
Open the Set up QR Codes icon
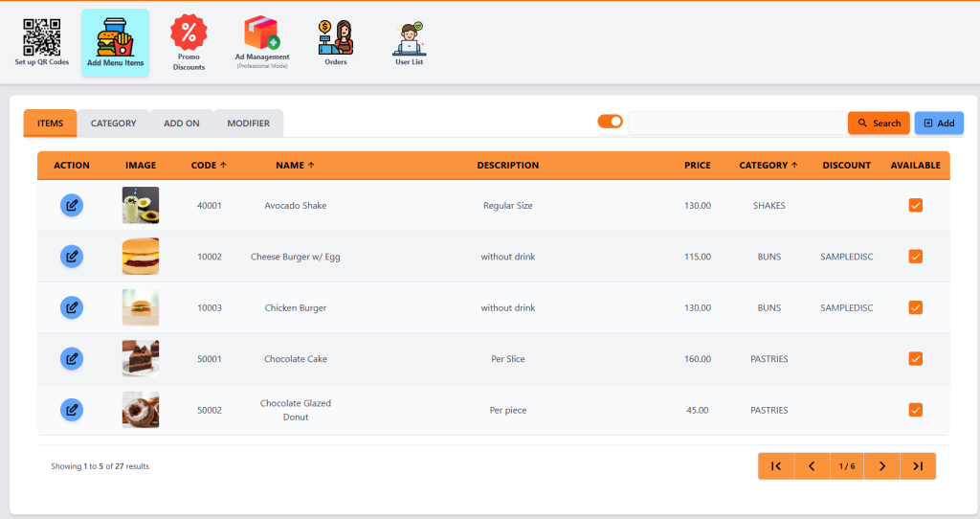click(x=41, y=42)
